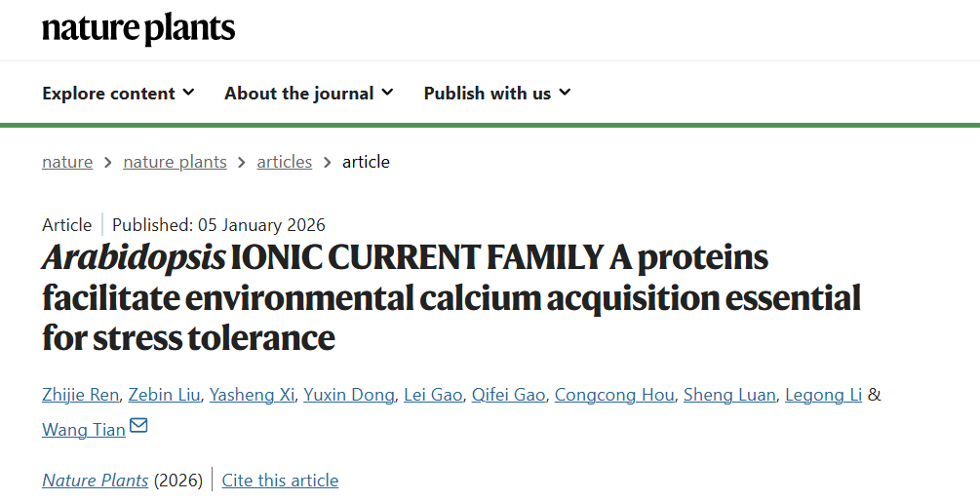
Task: Open the nature plants breadcrumb link
Action: (175, 162)
